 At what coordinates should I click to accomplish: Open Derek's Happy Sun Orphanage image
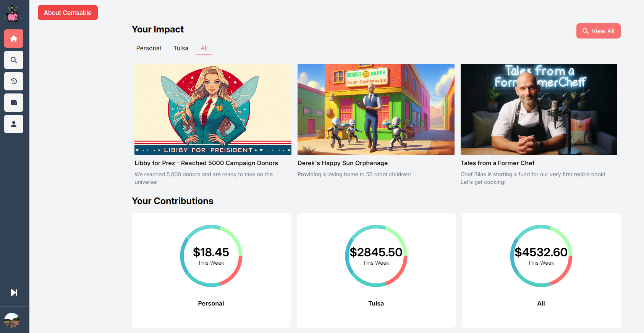(x=376, y=109)
